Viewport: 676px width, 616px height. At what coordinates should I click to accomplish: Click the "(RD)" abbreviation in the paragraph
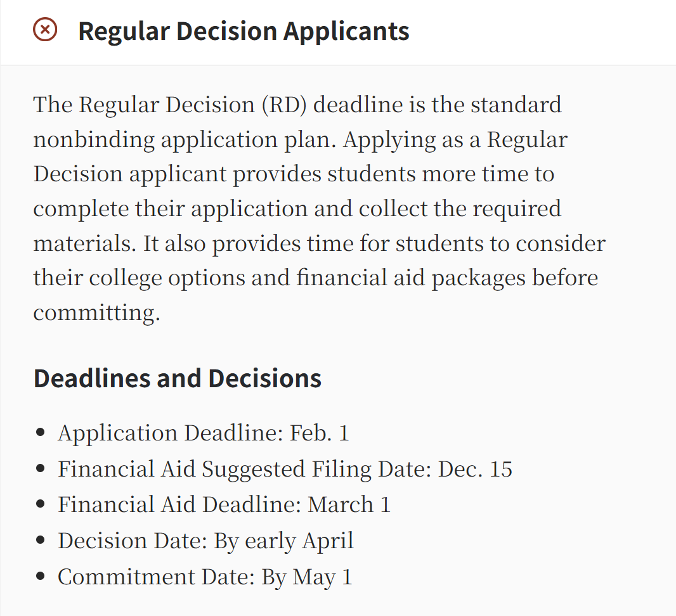click(285, 105)
